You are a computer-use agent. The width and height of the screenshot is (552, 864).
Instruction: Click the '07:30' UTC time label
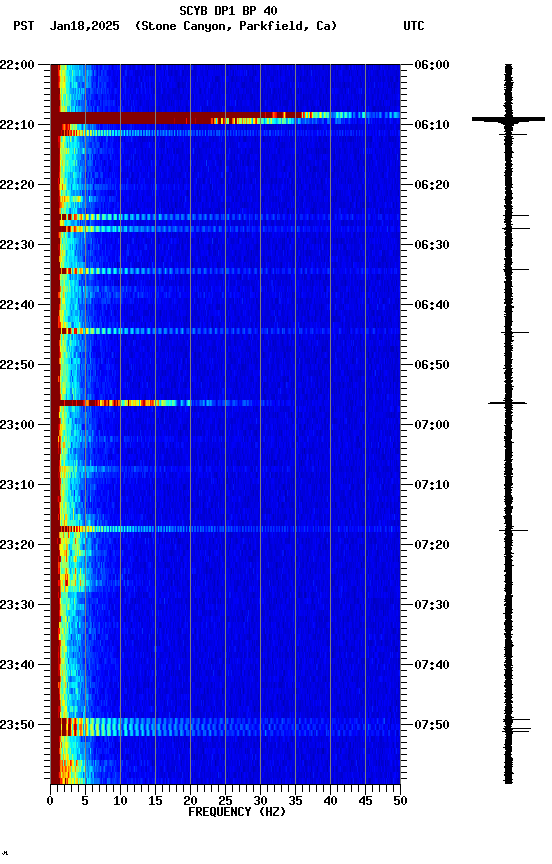click(432, 606)
